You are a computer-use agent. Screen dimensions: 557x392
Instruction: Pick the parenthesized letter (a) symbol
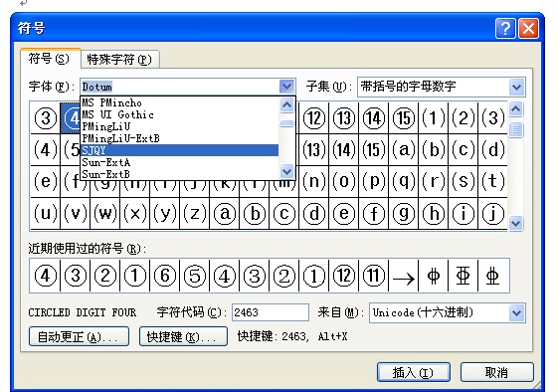coord(404,149)
